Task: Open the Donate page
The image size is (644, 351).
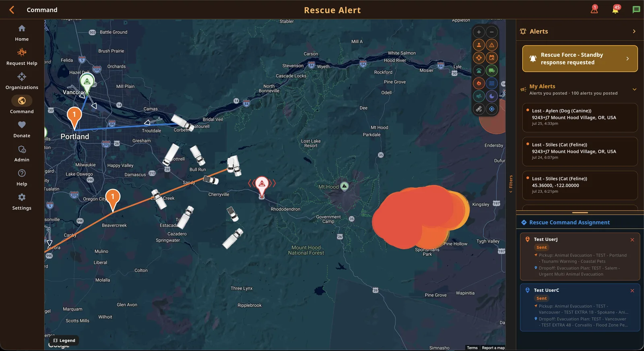Action: (x=22, y=130)
